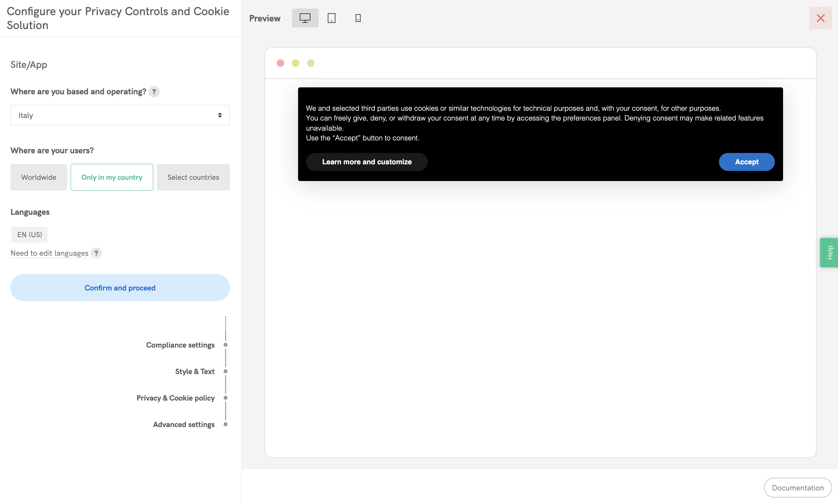The width and height of the screenshot is (838, 504).
Task: Click the green traffic light dot
Action: pyautogui.click(x=310, y=63)
